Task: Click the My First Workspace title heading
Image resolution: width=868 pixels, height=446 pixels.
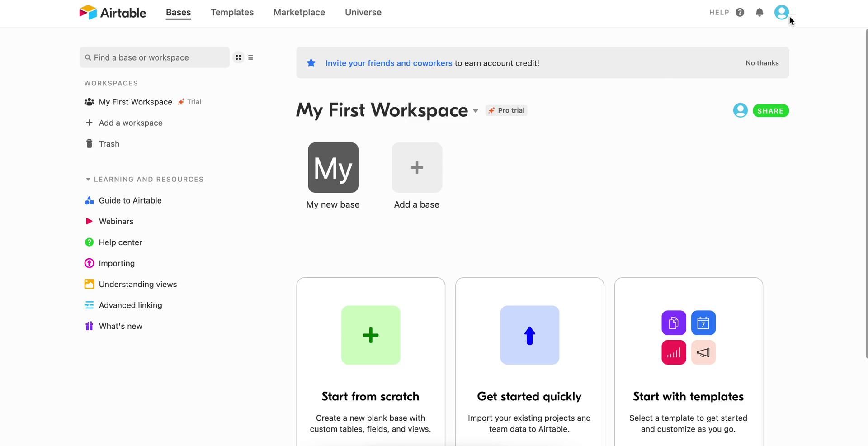Action: pyautogui.click(x=382, y=110)
